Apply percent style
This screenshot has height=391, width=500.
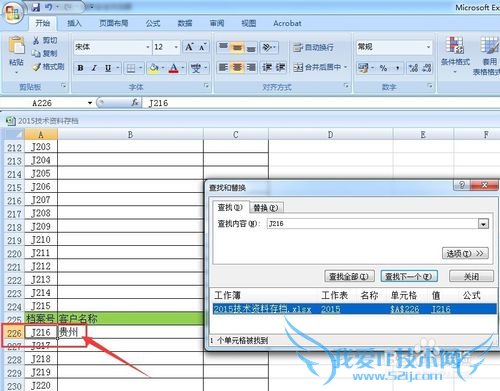tap(383, 68)
